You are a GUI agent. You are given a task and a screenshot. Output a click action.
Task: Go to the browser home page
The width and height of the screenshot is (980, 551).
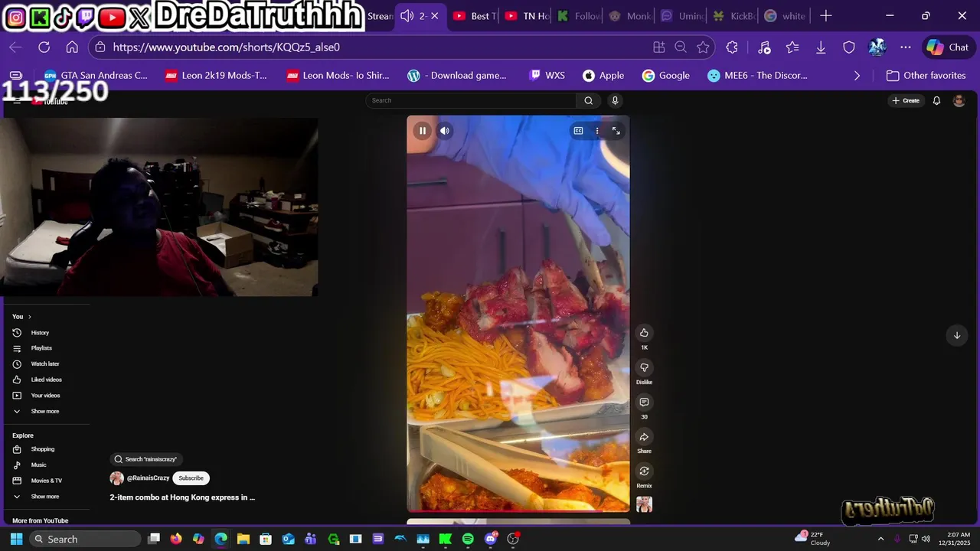72,47
